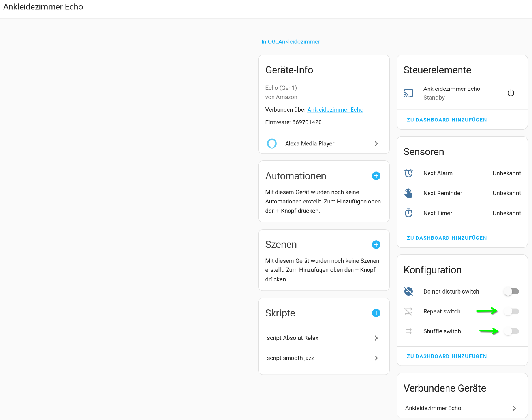The image size is (532, 420).
Task: Click the Repeat switch label
Action: tap(442, 311)
